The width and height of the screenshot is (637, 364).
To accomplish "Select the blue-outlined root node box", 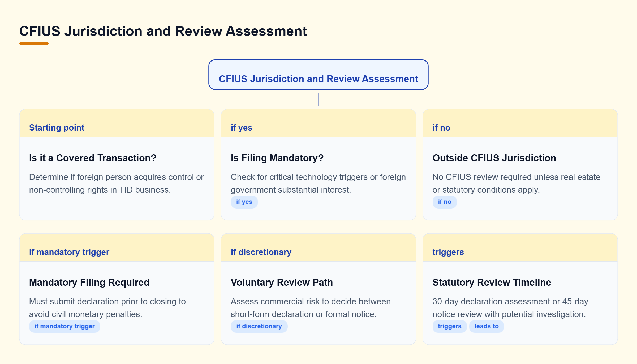I will (318, 75).
